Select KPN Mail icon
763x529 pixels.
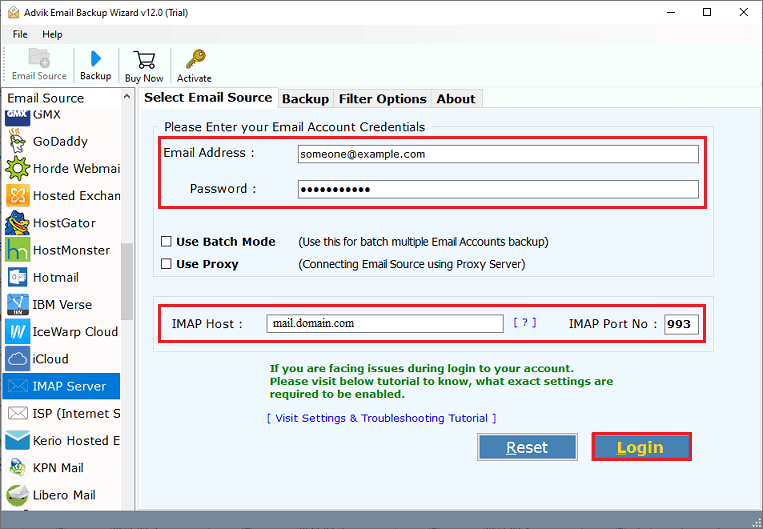(18, 468)
